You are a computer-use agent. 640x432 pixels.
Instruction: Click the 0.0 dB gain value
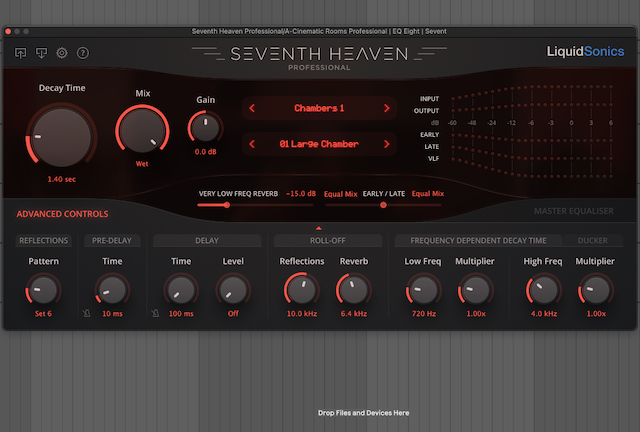205,152
